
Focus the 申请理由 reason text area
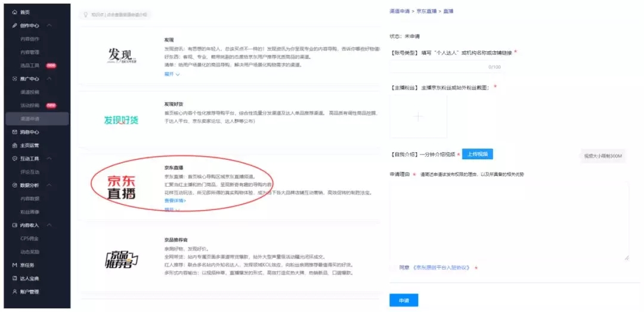tap(509, 221)
